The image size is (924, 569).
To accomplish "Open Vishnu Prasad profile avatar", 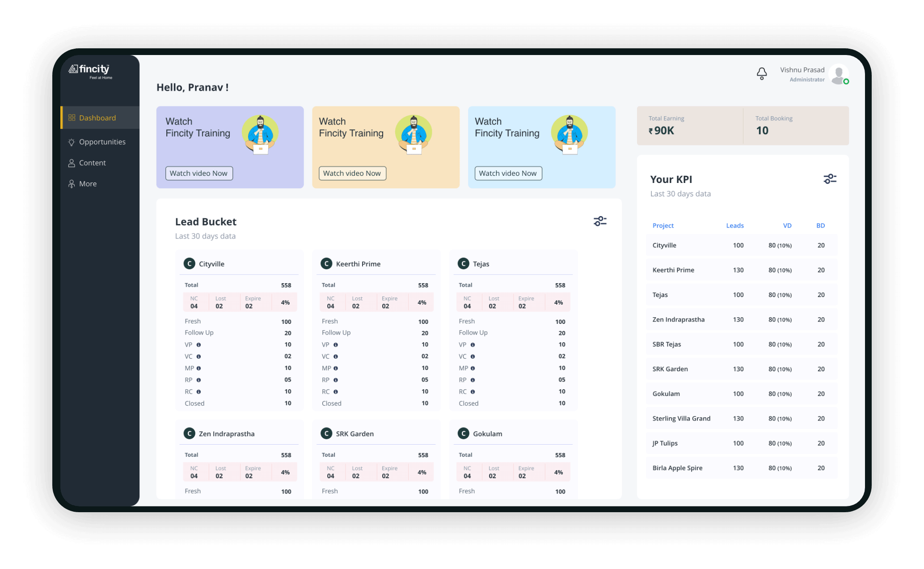I will click(x=839, y=74).
